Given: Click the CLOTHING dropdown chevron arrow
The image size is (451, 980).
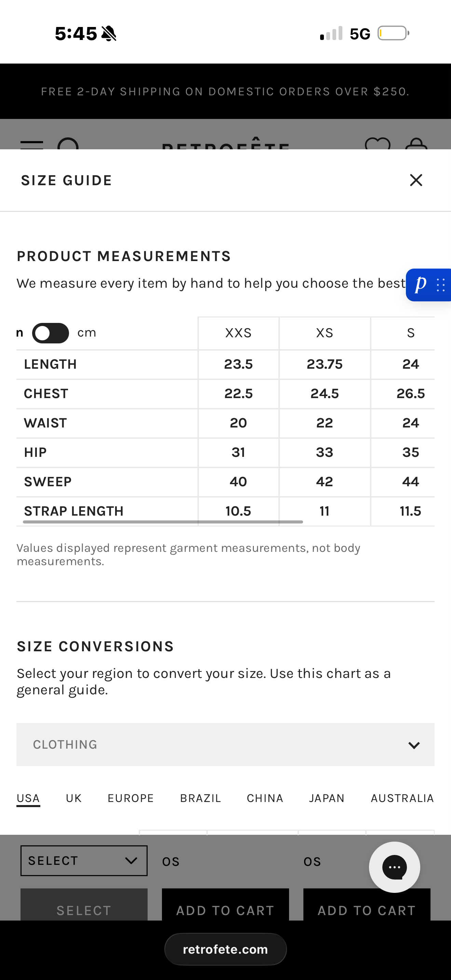Looking at the screenshot, I should click(x=414, y=745).
